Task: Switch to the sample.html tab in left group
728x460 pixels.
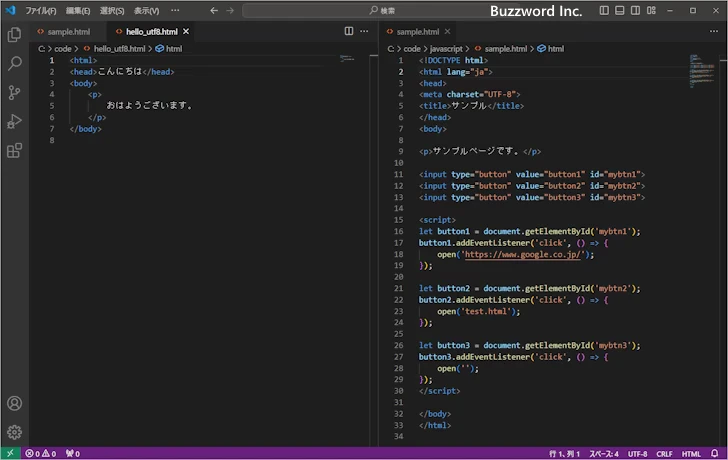Action: 68,31
